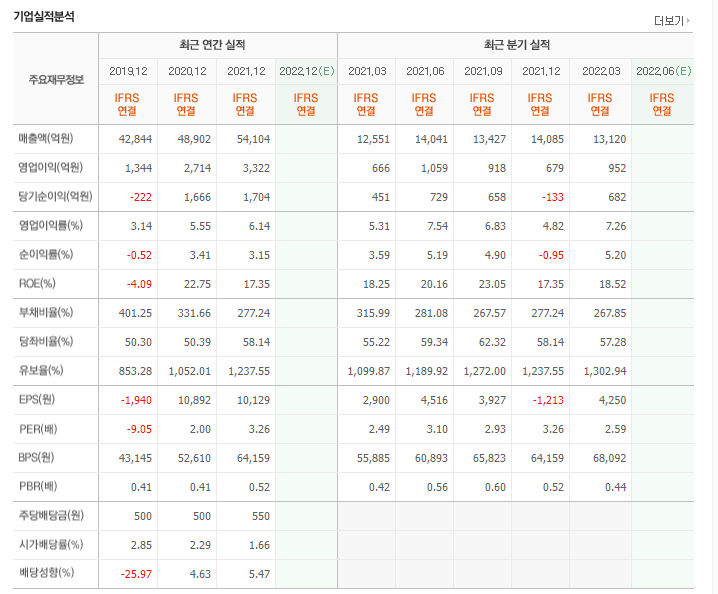Click the 68,092 BPS value
Screen dimensions: 718x594
click(x=609, y=458)
